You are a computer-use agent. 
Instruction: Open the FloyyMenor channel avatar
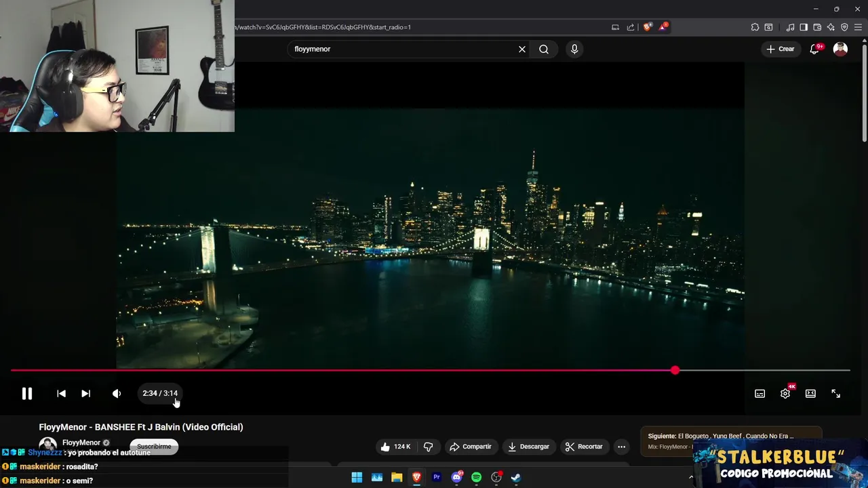coord(47,446)
